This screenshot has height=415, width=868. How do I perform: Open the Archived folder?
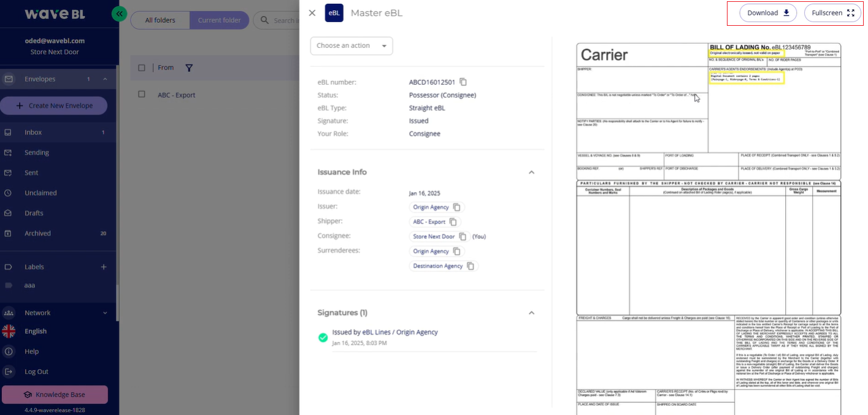pos(38,233)
